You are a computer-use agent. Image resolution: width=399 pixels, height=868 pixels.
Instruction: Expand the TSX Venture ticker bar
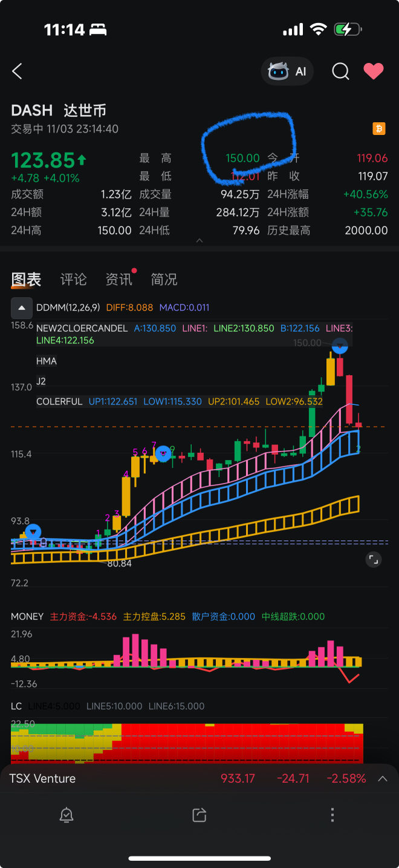coord(382,778)
